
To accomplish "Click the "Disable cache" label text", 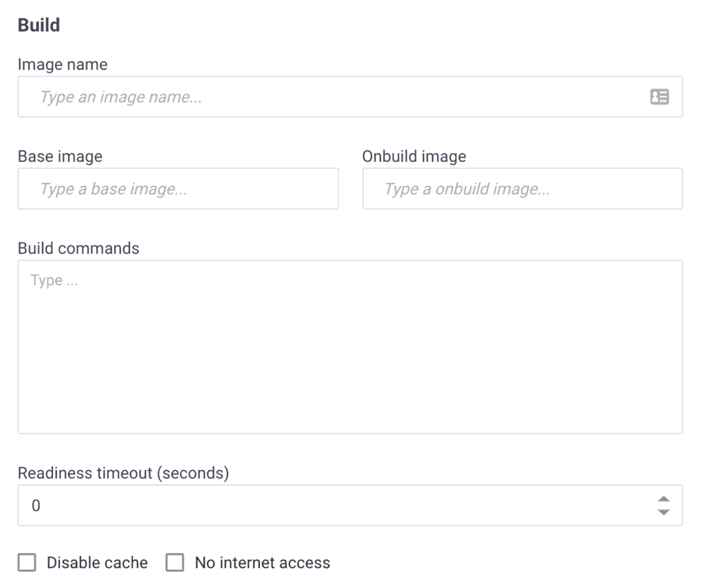I will 97,563.
